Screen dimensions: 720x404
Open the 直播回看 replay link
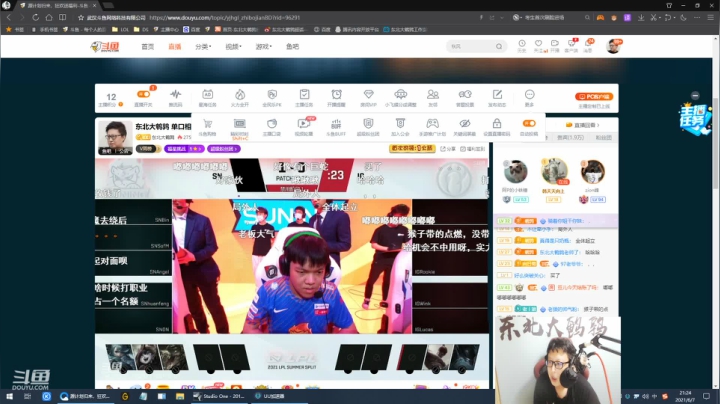click(583, 125)
